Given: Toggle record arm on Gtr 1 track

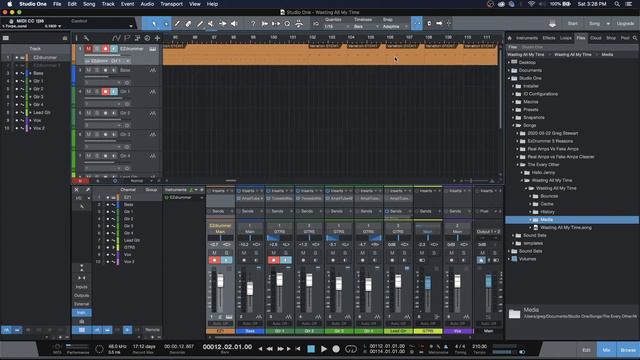Looking at the screenshot, I should [x=105, y=92].
